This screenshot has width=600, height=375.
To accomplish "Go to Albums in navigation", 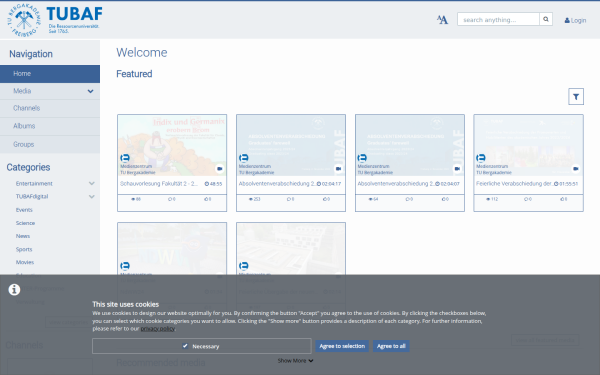I will [50, 126].
